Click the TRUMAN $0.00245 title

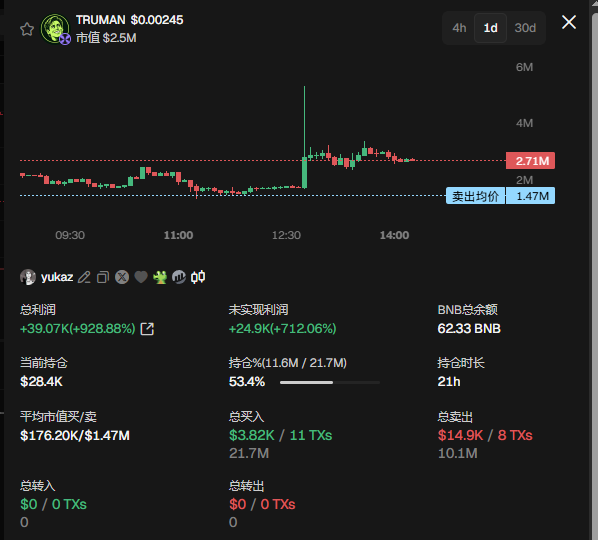130,20
